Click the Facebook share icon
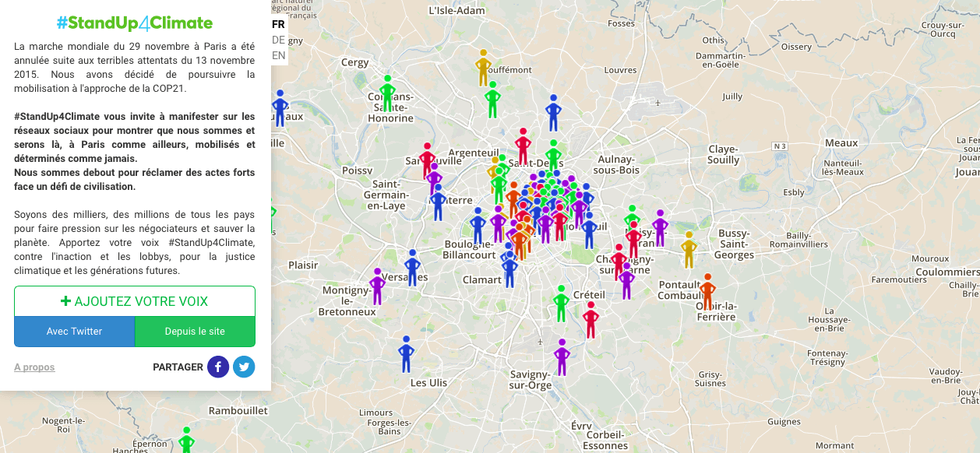The width and height of the screenshot is (980, 453). pos(218,367)
